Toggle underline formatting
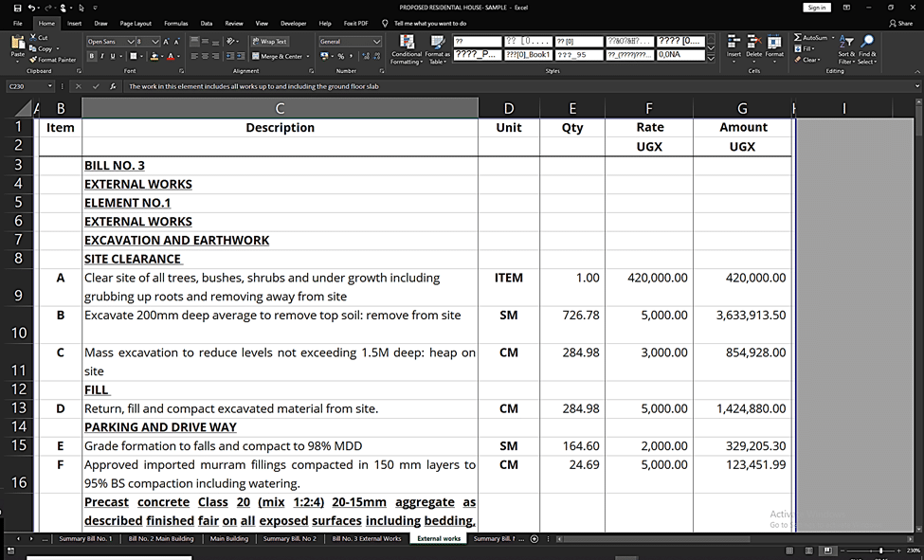Image resolution: width=924 pixels, height=560 pixels. [113, 56]
